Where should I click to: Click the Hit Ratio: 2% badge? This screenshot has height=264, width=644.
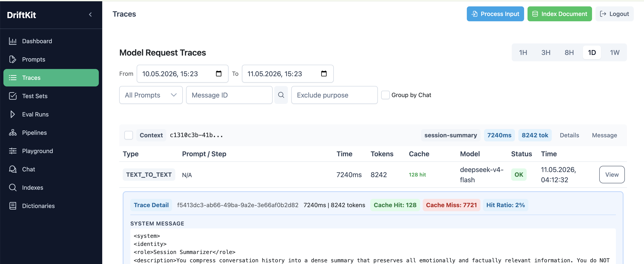[x=505, y=205]
